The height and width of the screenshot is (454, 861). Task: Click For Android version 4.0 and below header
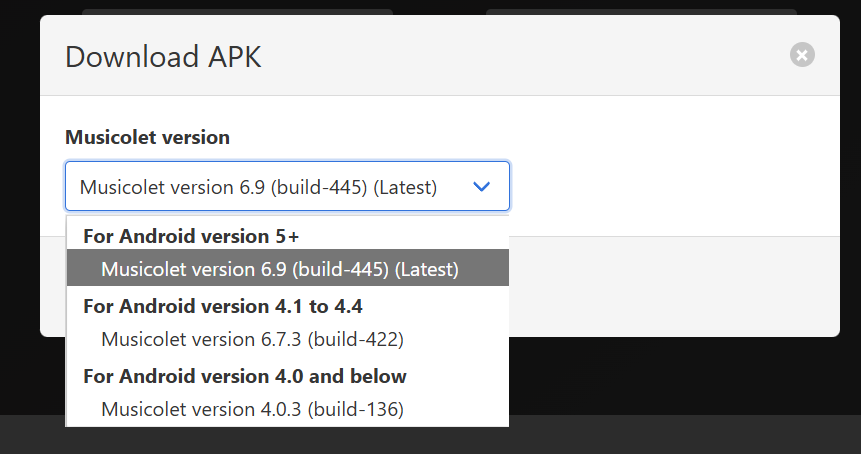(244, 376)
